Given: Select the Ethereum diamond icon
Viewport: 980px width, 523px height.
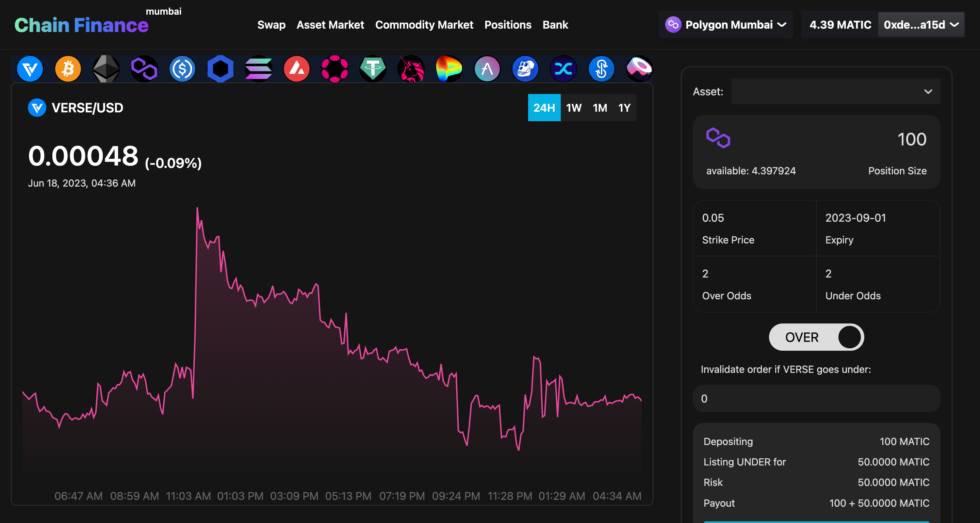Looking at the screenshot, I should 106,69.
